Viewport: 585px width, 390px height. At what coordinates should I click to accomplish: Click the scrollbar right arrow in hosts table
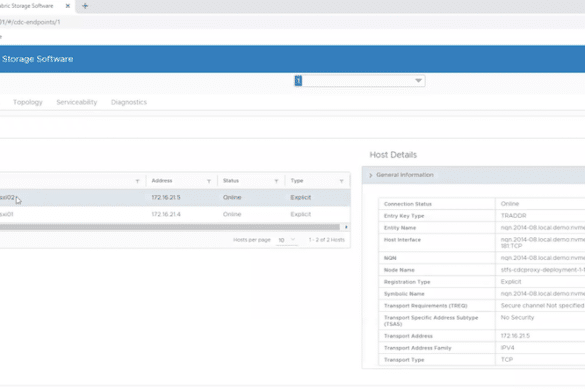click(346, 227)
